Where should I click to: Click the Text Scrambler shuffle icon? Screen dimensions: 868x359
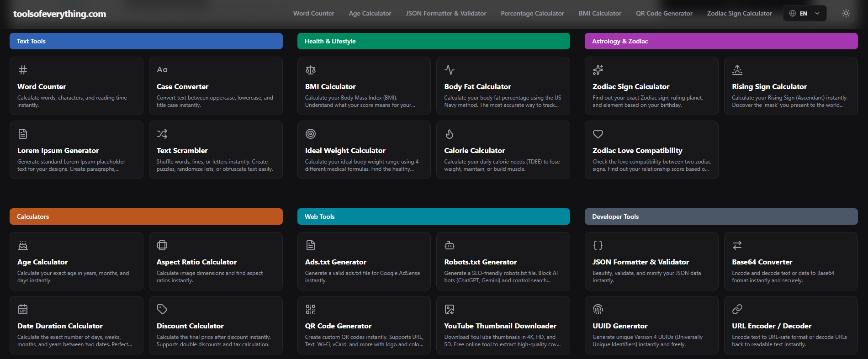(162, 134)
